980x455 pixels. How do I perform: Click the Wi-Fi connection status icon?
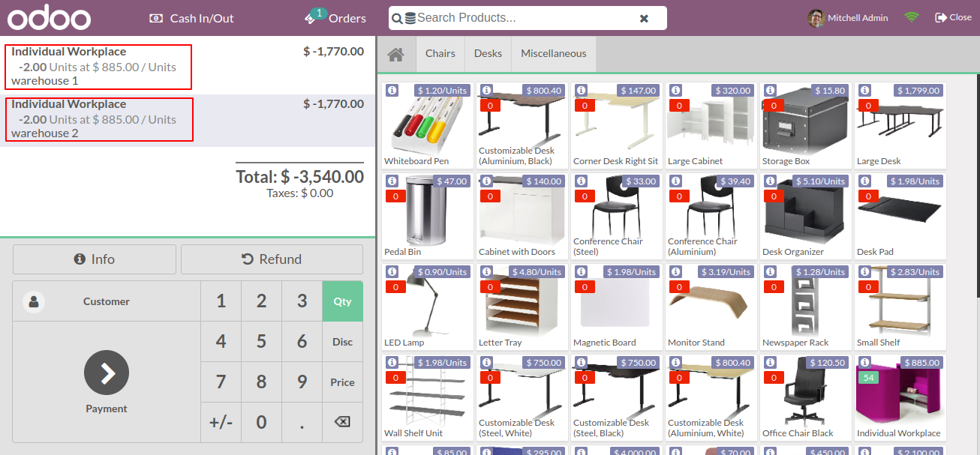click(912, 17)
